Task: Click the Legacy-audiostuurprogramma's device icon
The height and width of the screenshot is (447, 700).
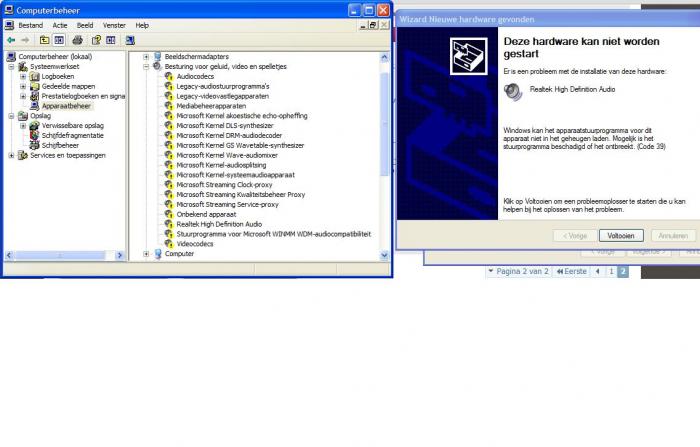Action: tap(169, 86)
